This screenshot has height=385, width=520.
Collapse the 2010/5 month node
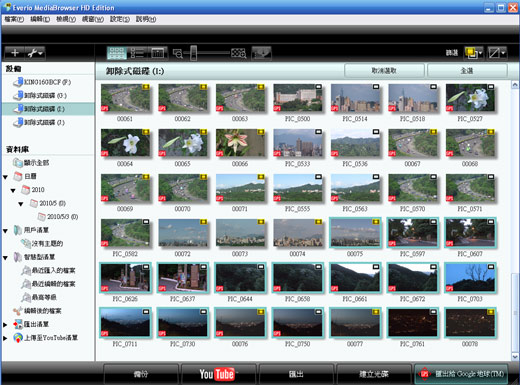point(21,204)
